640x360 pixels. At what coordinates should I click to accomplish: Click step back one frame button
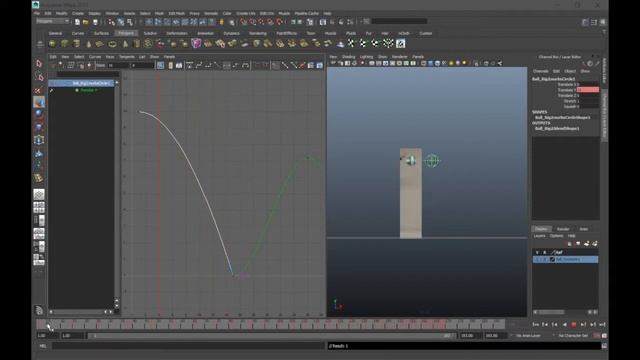pyautogui.click(x=555, y=324)
